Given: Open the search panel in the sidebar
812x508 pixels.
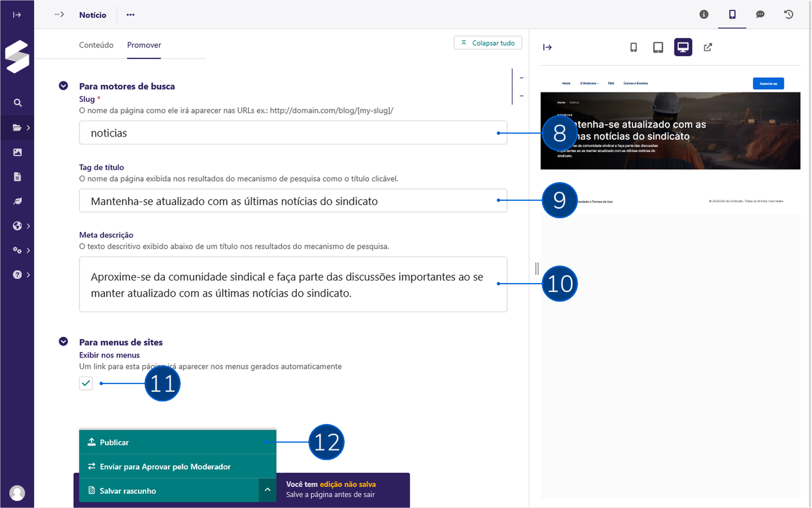Looking at the screenshot, I should click(x=17, y=103).
